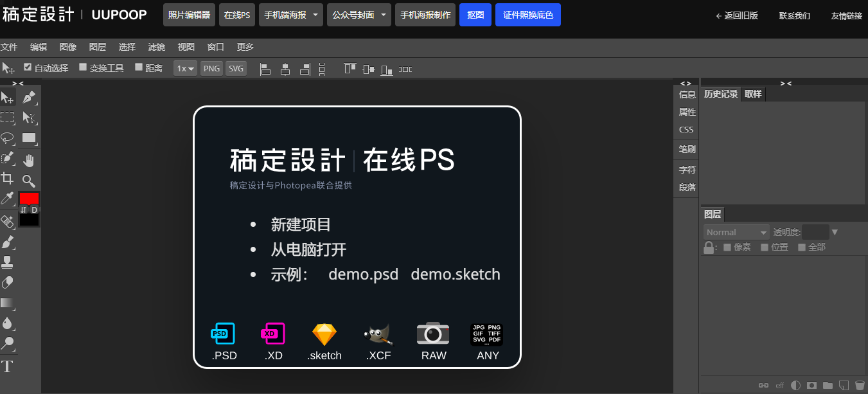Expand the 公众号封面 dropdown
Image resolution: width=868 pixels, height=394 pixels.
coord(359,15)
